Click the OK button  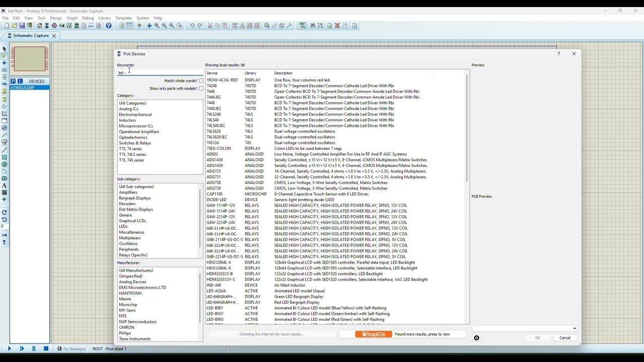click(x=537, y=338)
